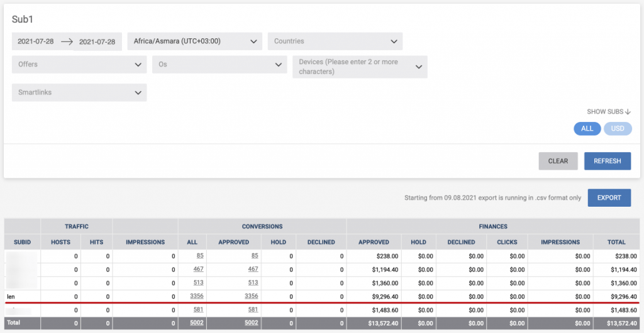The image size is (644, 333).
Task: Expand the Os filter dropdown
Action: click(x=219, y=64)
